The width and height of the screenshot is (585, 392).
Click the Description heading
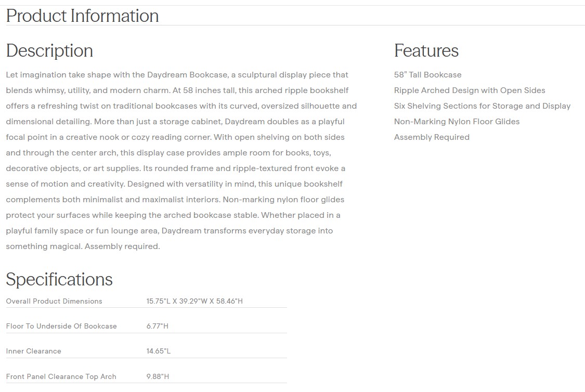coord(49,50)
